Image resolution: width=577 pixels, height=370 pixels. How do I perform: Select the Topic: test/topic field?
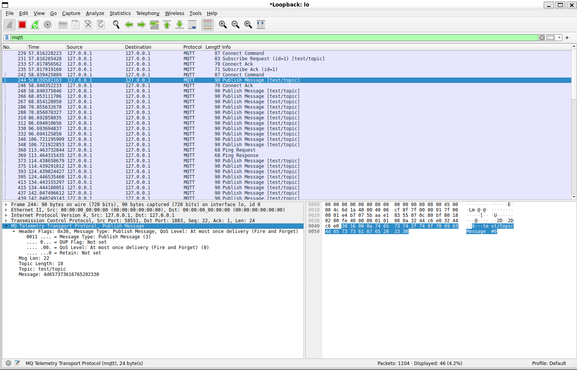(x=42, y=269)
